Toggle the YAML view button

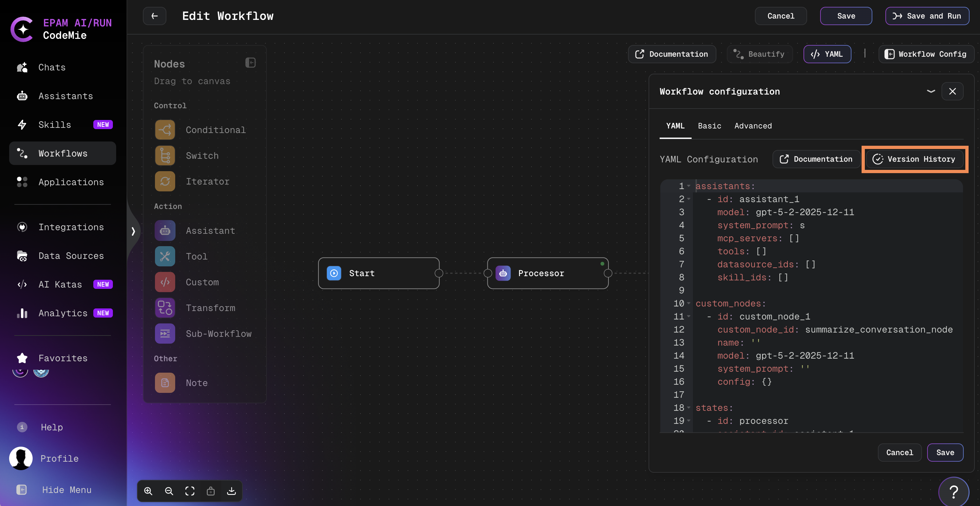click(x=827, y=54)
